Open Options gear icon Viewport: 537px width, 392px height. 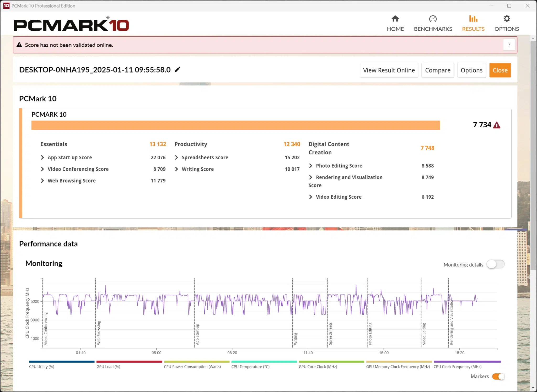coord(507,19)
